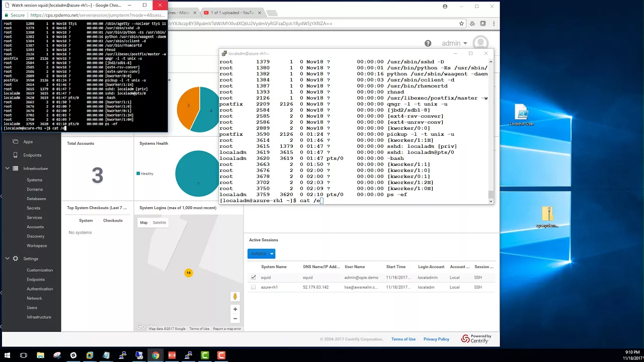Open the help question-mark icon

428,44
